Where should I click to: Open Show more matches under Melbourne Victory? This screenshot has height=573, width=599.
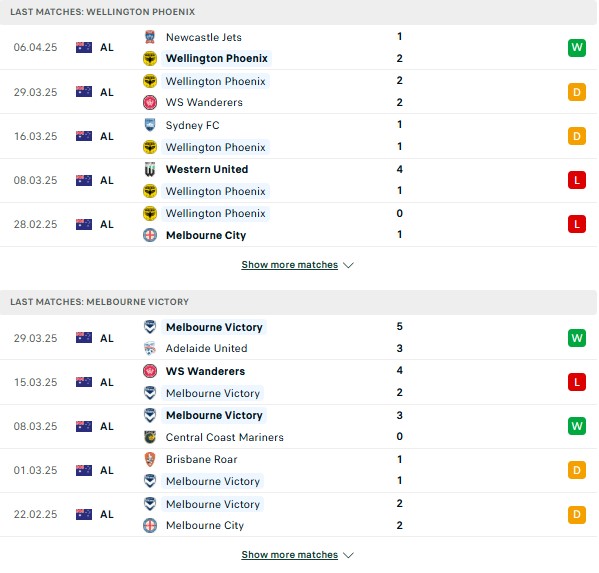point(290,555)
